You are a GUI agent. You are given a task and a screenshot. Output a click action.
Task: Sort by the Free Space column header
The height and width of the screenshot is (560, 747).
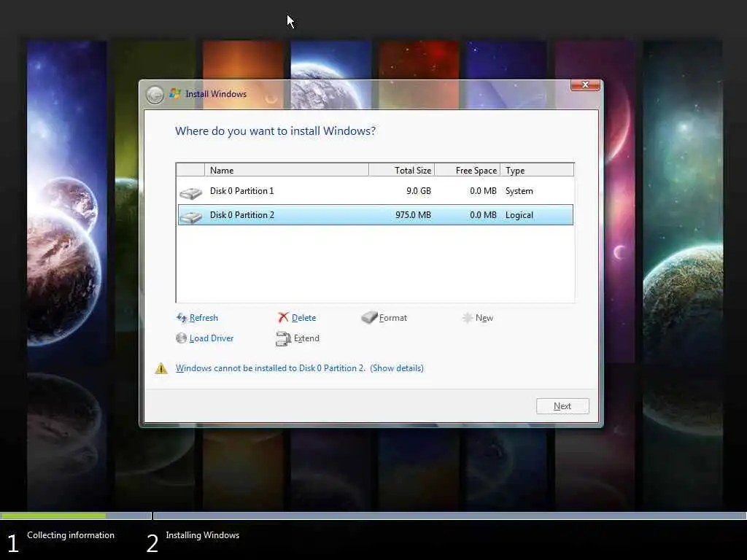tap(468, 170)
